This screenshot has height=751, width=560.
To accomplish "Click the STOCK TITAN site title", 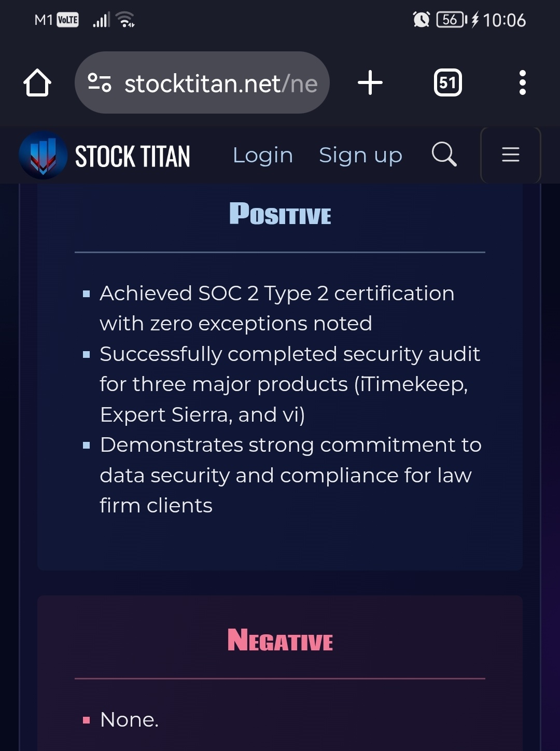I will pyautogui.click(x=133, y=156).
